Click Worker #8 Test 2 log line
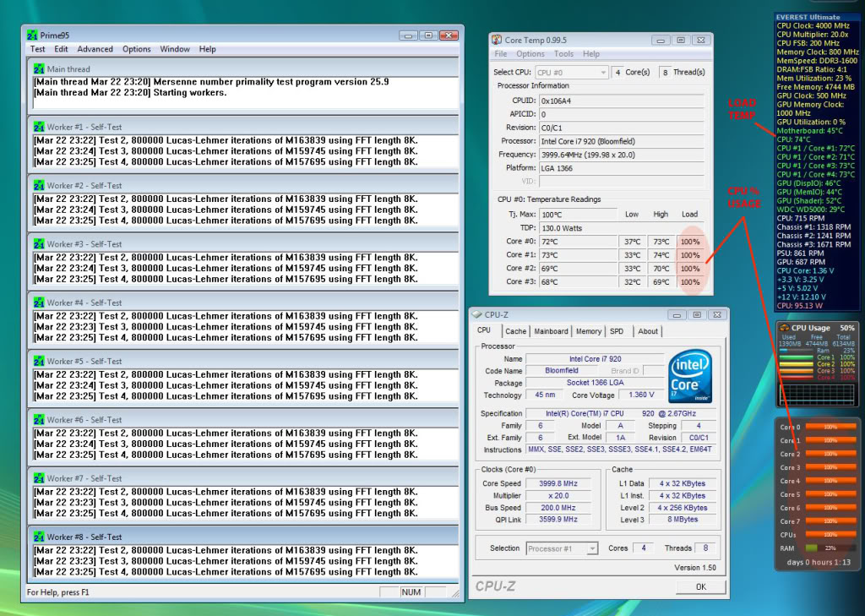865x616 pixels. click(226, 550)
